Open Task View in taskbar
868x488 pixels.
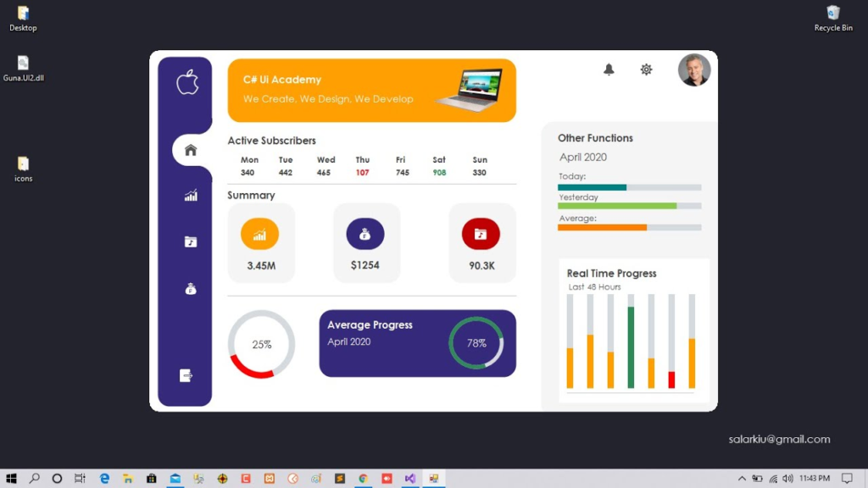click(x=81, y=479)
